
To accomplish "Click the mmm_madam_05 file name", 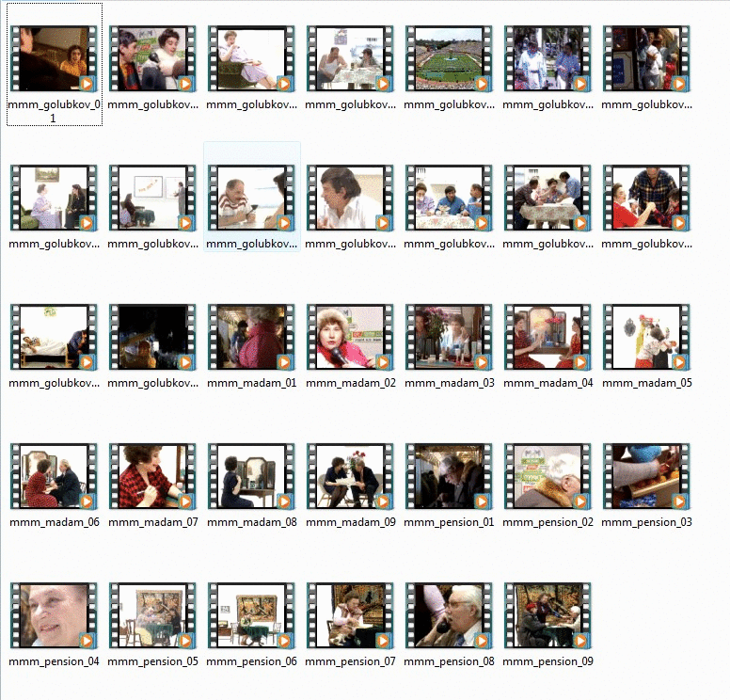I will 646,383.
